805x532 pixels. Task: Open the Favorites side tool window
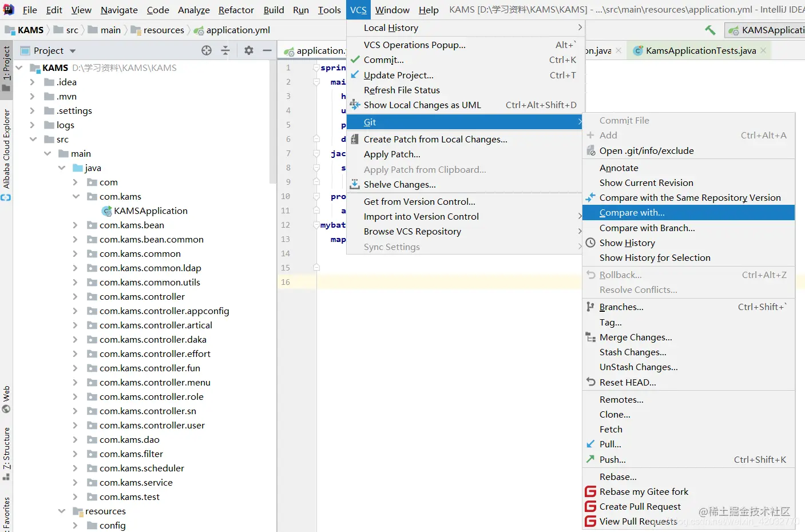tap(6, 514)
